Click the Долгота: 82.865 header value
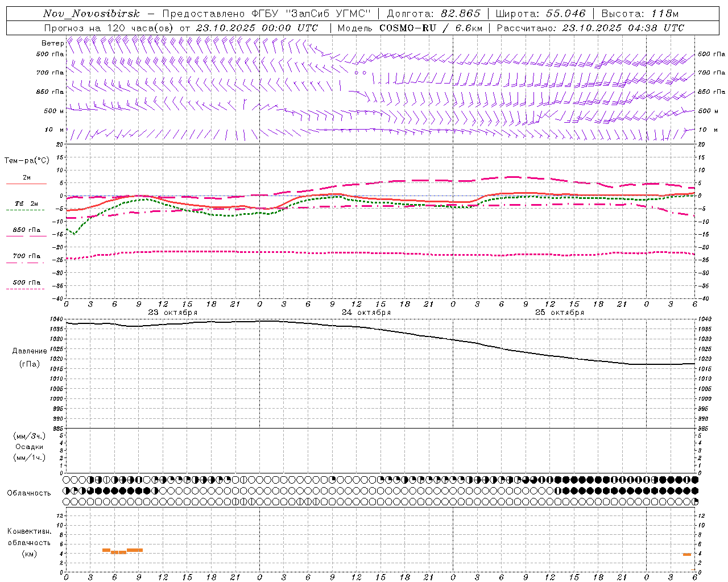 pos(433,14)
